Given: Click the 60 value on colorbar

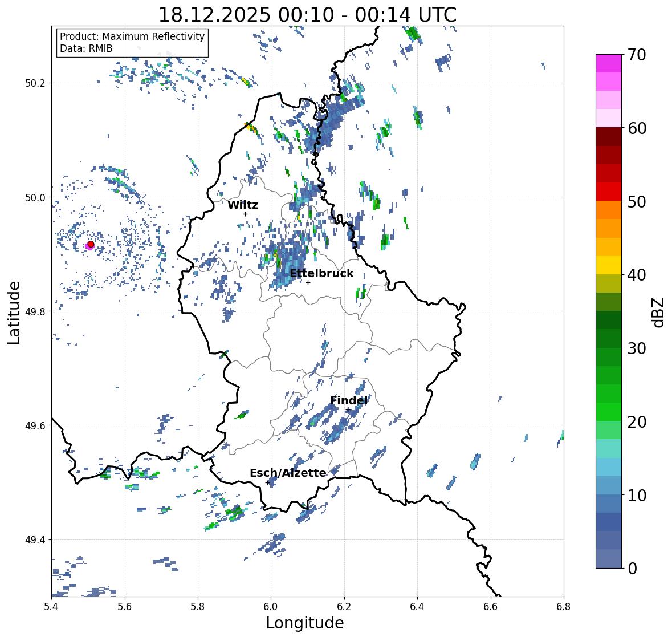Looking at the screenshot, I should tap(637, 128).
